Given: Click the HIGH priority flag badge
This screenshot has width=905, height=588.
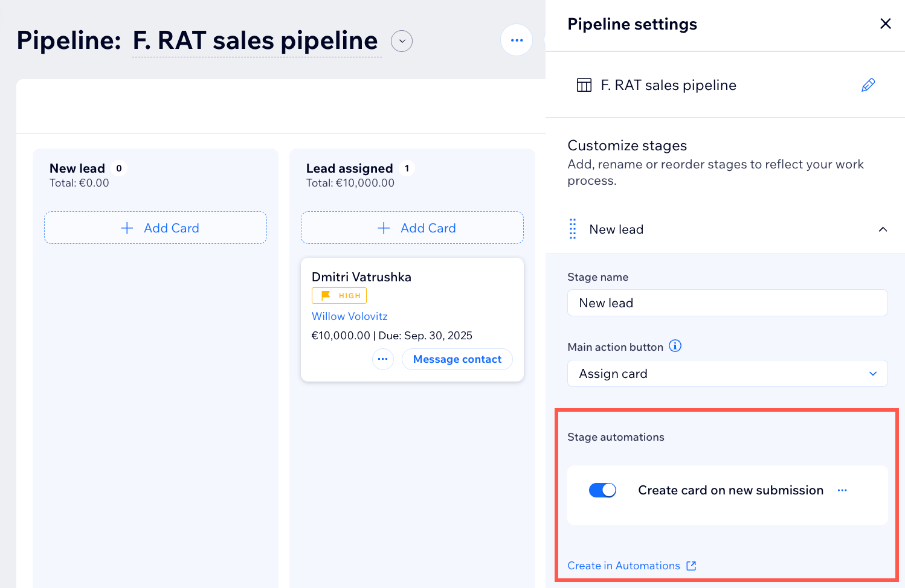Looking at the screenshot, I should 339,295.
